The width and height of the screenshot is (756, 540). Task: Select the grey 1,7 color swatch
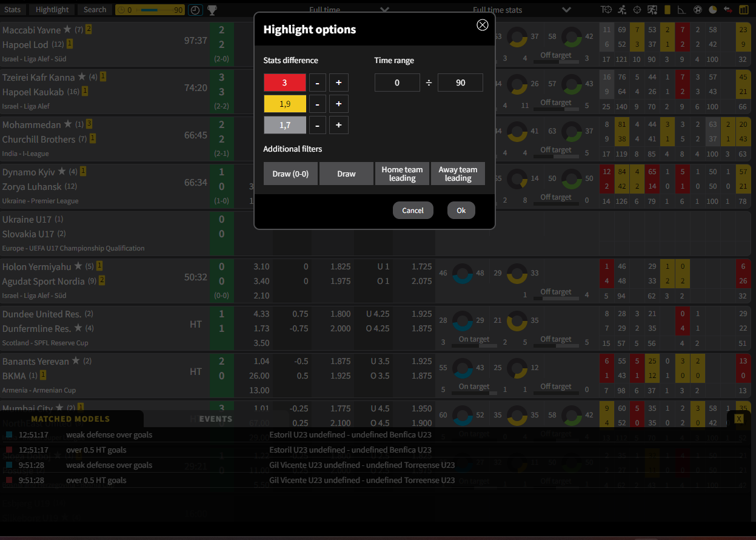tap(284, 125)
